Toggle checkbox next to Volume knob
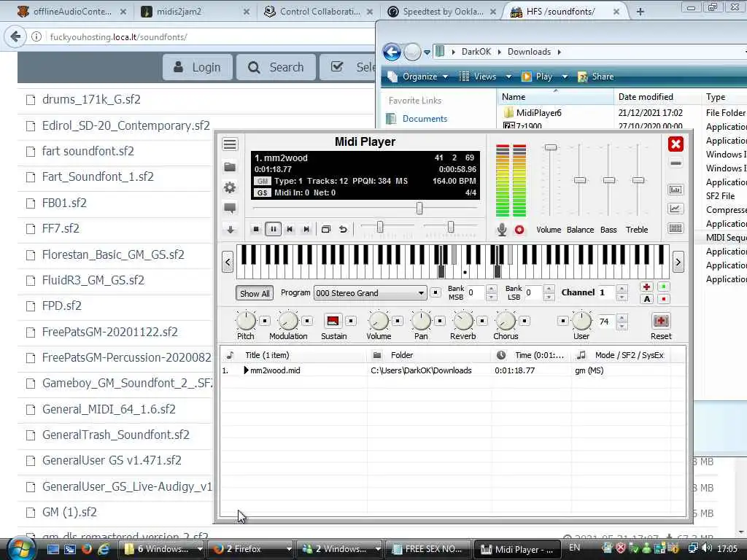The width and height of the screenshot is (747, 560). 398,321
